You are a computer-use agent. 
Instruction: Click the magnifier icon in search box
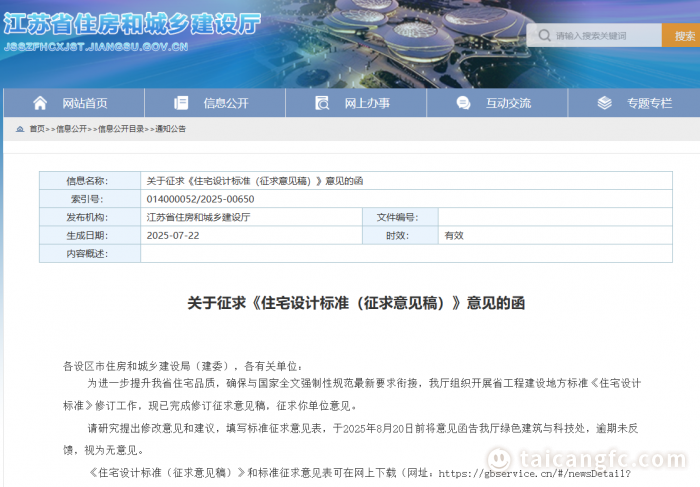544,36
